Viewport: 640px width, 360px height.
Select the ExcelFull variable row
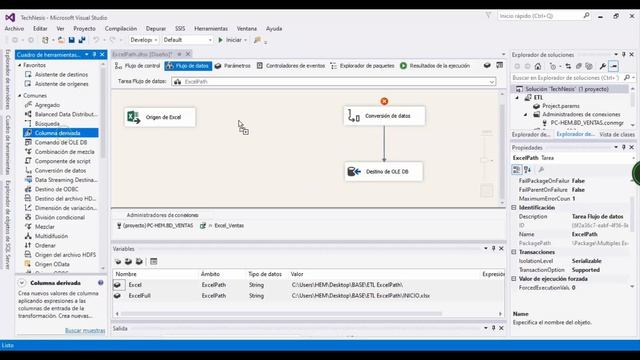pyautogui.click(x=309, y=296)
